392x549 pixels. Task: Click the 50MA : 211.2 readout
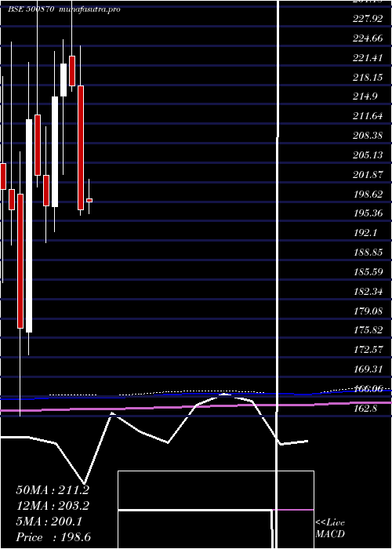[53, 490]
